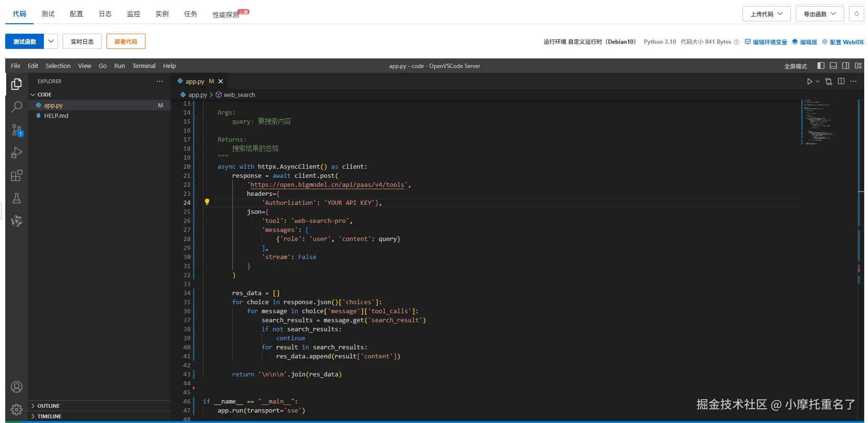Open the Run menu
Screen dimensions: 868x423
[120, 66]
